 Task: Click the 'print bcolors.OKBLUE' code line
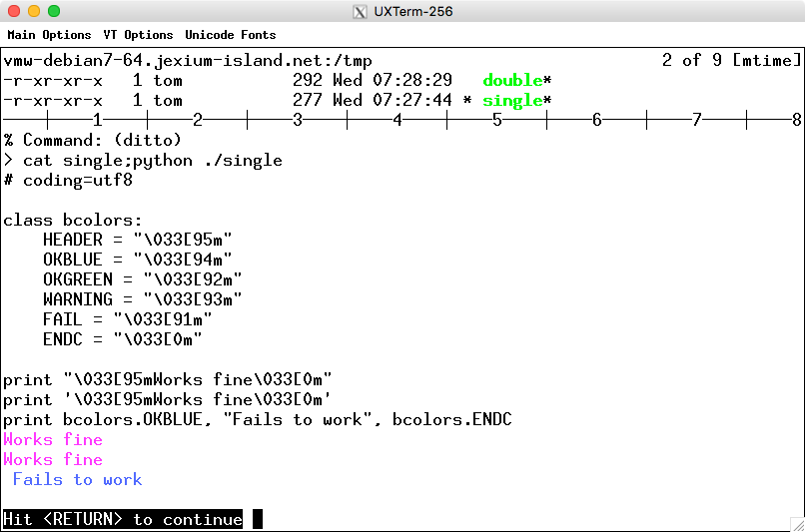click(x=258, y=420)
